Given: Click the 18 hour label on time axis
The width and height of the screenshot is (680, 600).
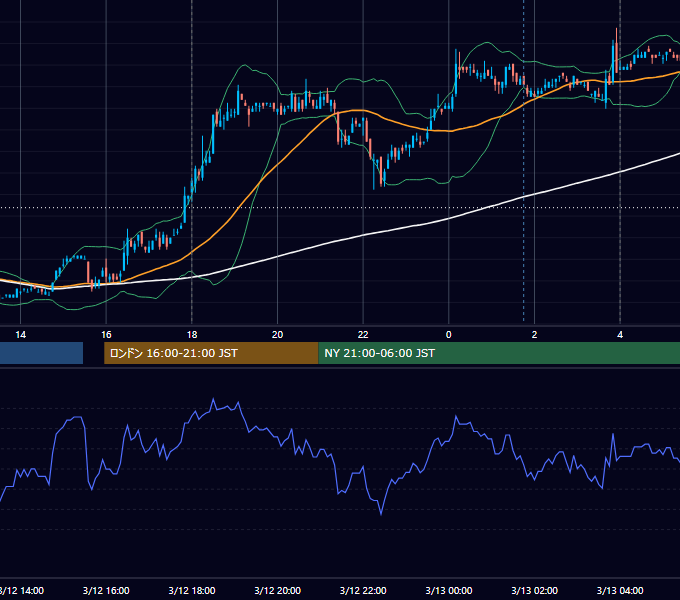Looking at the screenshot, I should (x=192, y=335).
